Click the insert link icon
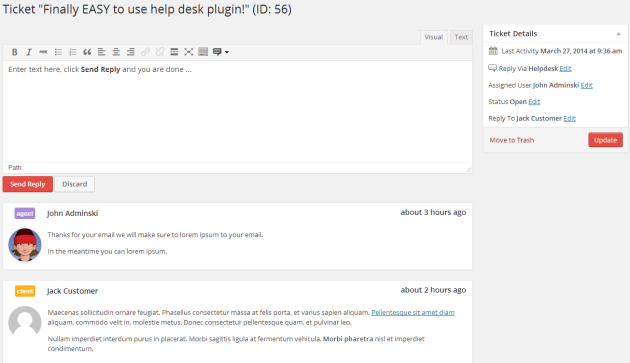Viewport: 630px width, 363px height. click(x=145, y=52)
